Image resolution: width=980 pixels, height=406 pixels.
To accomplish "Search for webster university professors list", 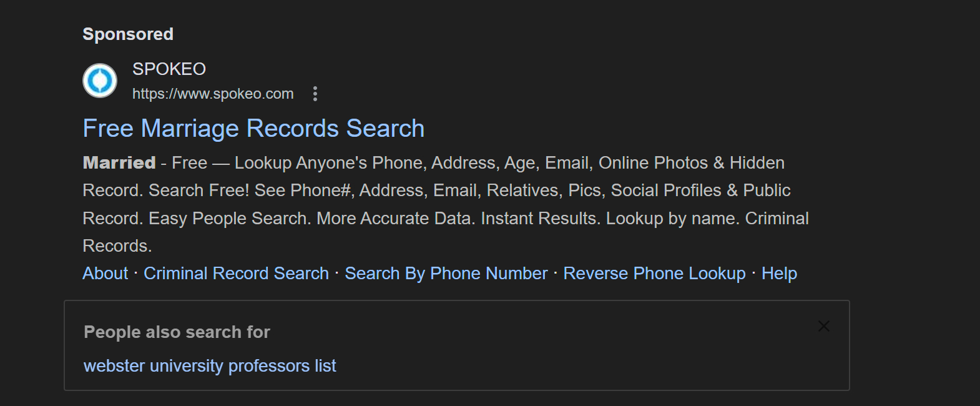I will [x=209, y=365].
